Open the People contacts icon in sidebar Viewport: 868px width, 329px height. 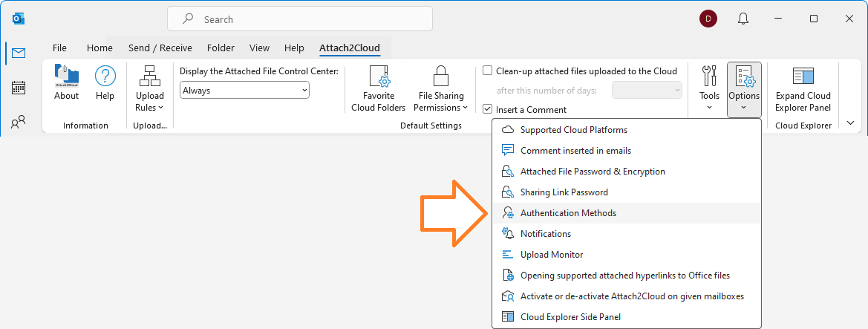point(19,122)
